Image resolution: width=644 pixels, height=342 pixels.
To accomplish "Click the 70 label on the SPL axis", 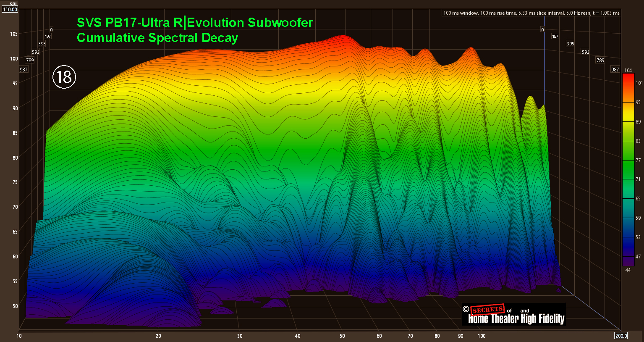I will pyautogui.click(x=15, y=207).
